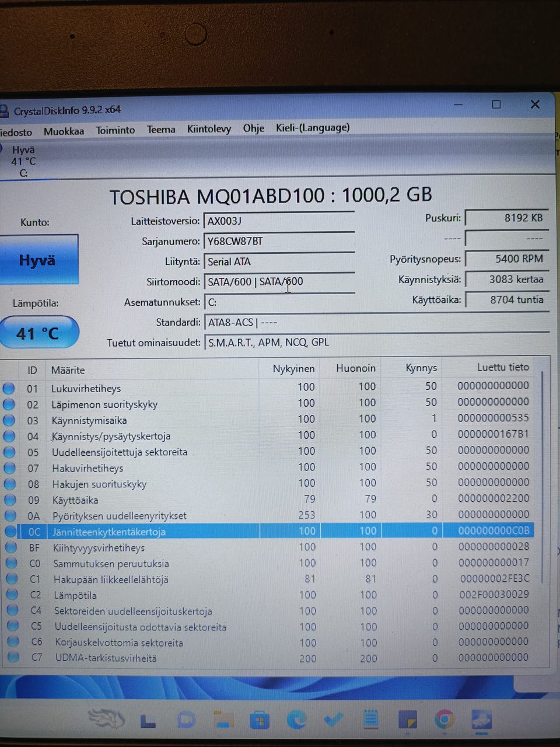The image size is (560, 747).
Task: Click status dot for 04 Käynnistys/pysäytyskertoja
Action: pyautogui.click(x=9, y=436)
